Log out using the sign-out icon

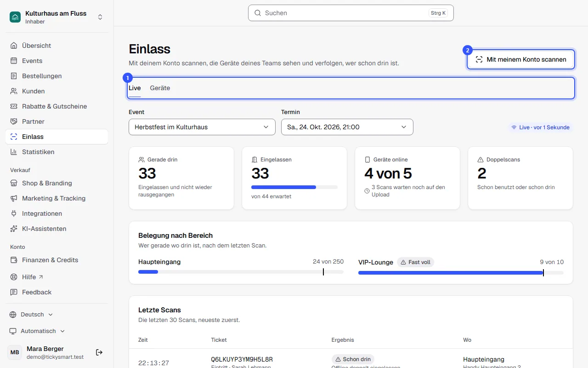point(99,352)
